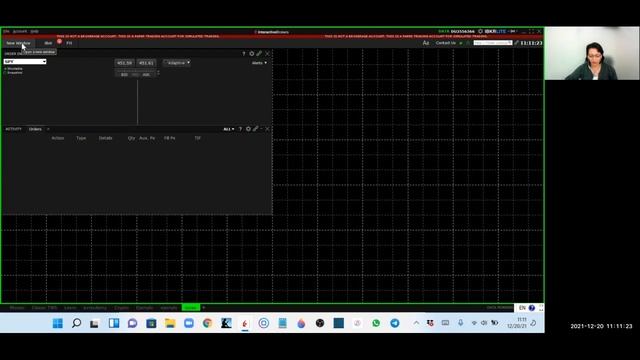This screenshot has height=360, width=640.
Task: Open the Chat taskbar icon
Action: [132, 323]
